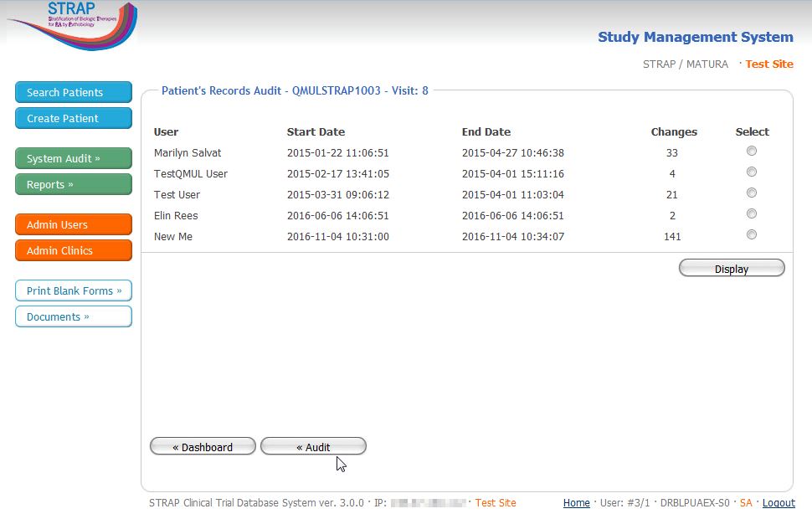Open Admin Clinics page

click(x=74, y=250)
